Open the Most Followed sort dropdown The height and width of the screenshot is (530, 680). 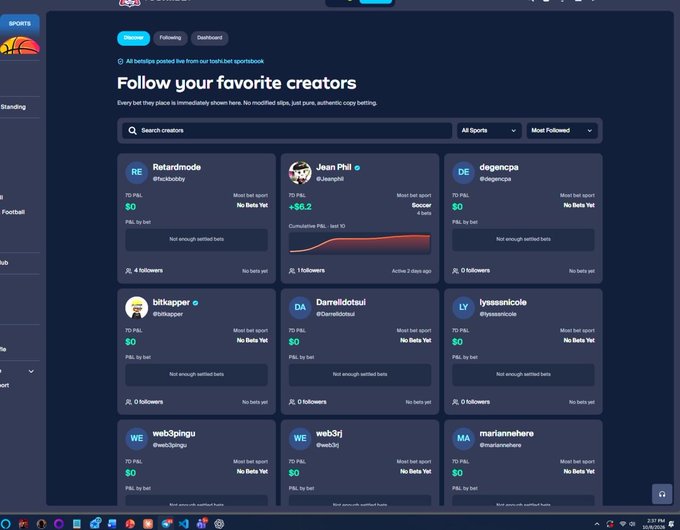[x=562, y=131]
